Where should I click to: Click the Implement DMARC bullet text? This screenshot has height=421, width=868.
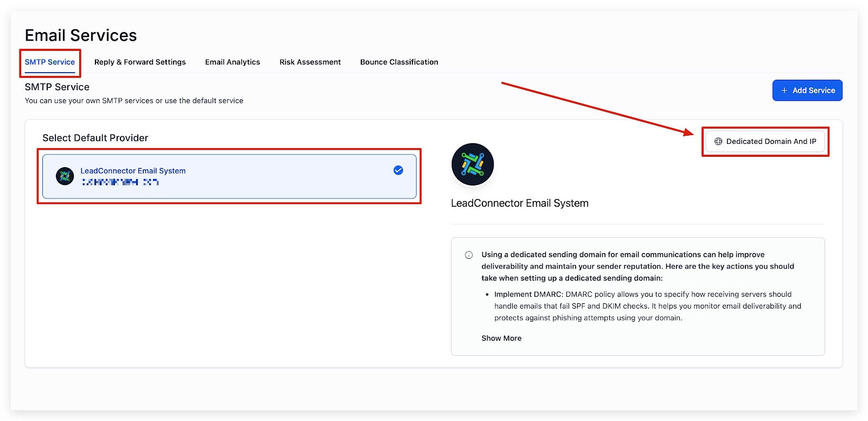pyautogui.click(x=648, y=306)
